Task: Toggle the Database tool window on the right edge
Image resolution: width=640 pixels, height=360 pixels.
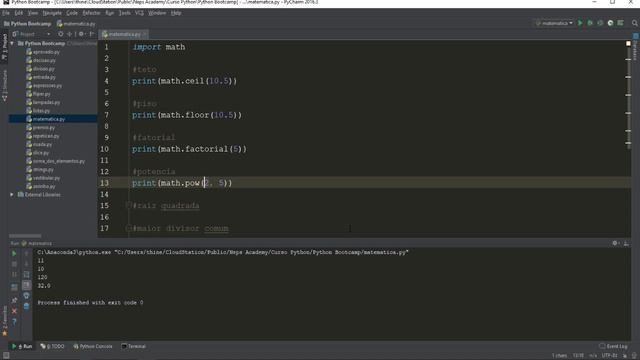Action: pos(636,47)
